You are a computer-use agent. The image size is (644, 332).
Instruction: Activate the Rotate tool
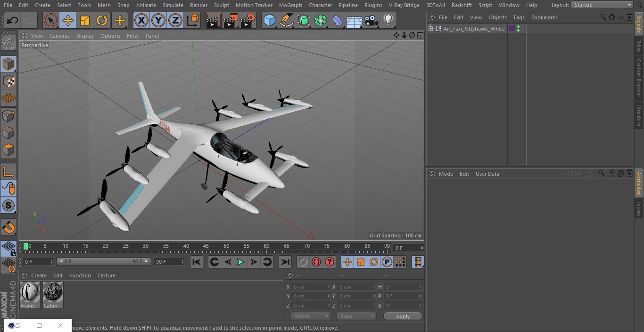[x=102, y=20]
